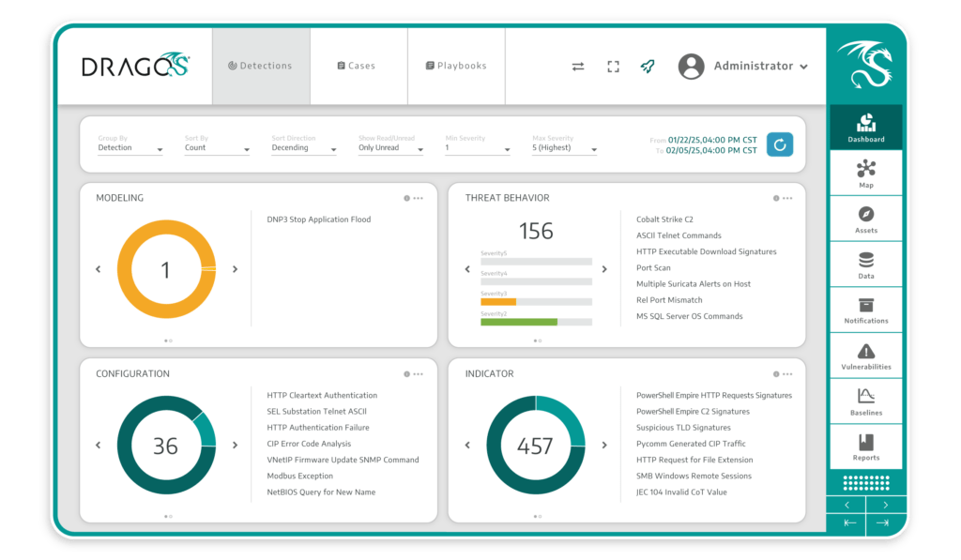This screenshot has width=961, height=560.
Task: Open the Show Read/Unread dropdown
Action: (x=391, y=147)
